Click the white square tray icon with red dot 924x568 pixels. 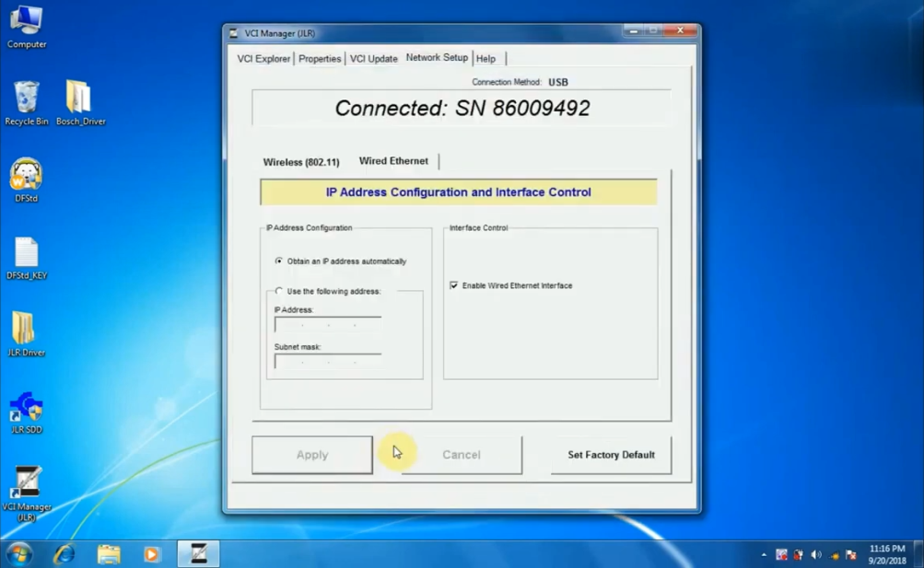coord(781,554)
